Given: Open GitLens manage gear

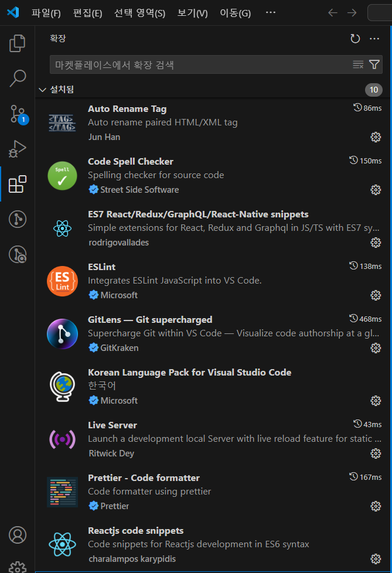Looking at the screenshot, I should 376,348.
